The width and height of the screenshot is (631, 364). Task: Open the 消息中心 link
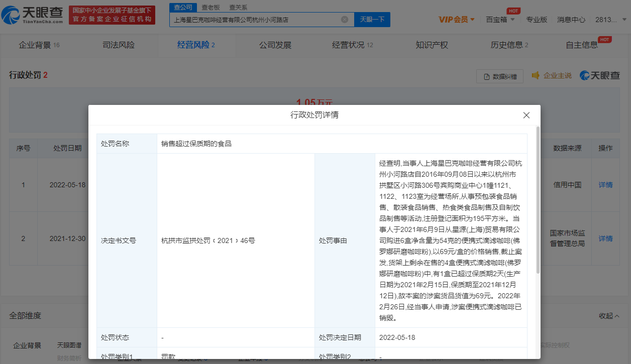tap(571, 20)
